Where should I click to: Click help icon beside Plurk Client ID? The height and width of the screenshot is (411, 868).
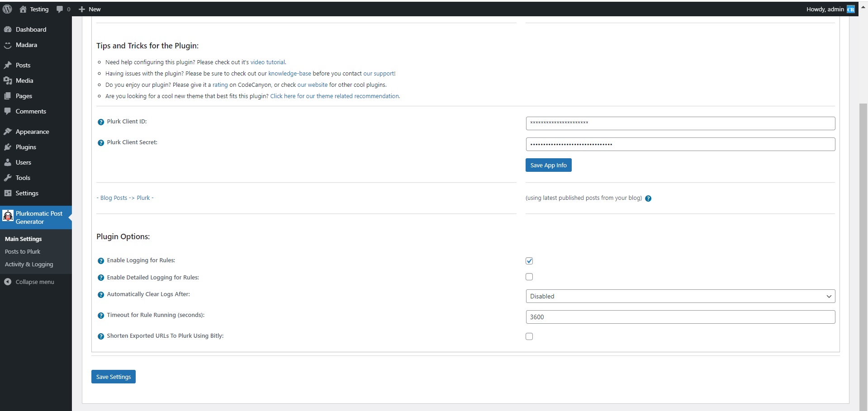(101, 122)
